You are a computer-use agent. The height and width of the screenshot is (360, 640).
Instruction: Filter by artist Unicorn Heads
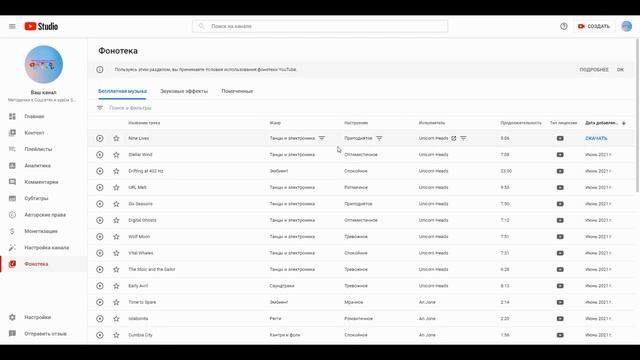point(463,138)
